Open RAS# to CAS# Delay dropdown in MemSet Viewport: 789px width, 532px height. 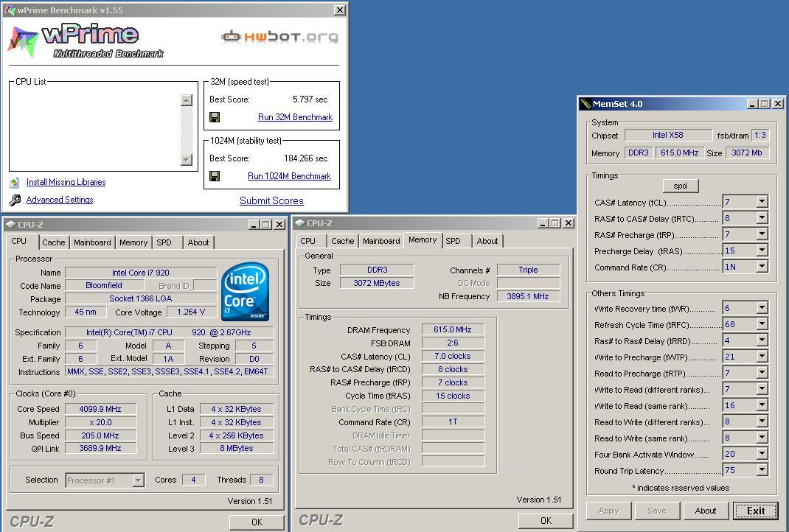point(762,217)
